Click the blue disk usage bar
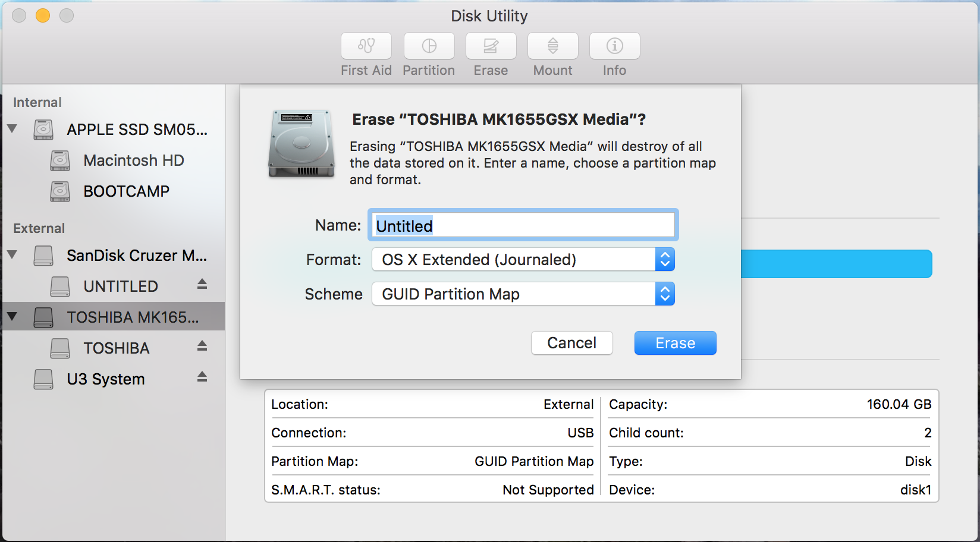Viewport: 980px width, 542px height. pos(837,264)
